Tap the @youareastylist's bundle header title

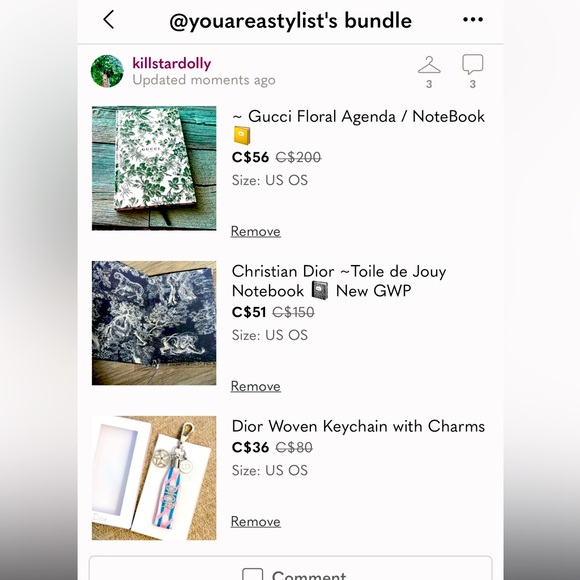(290, 20)
